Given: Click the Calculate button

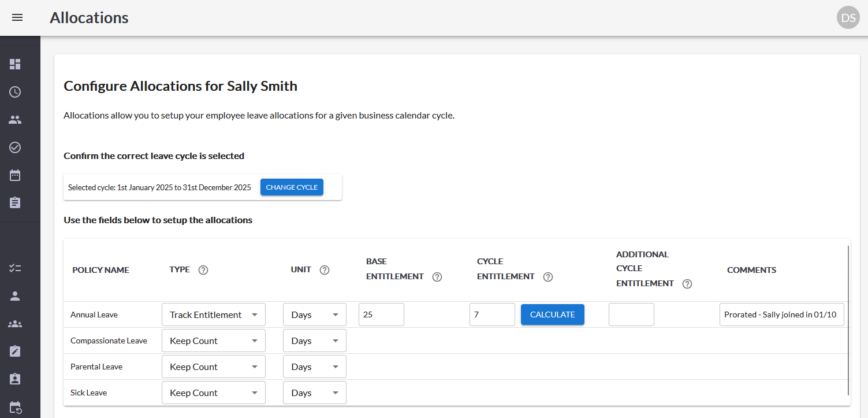Looking at the screenshot, I should click(x=552, y=315).
